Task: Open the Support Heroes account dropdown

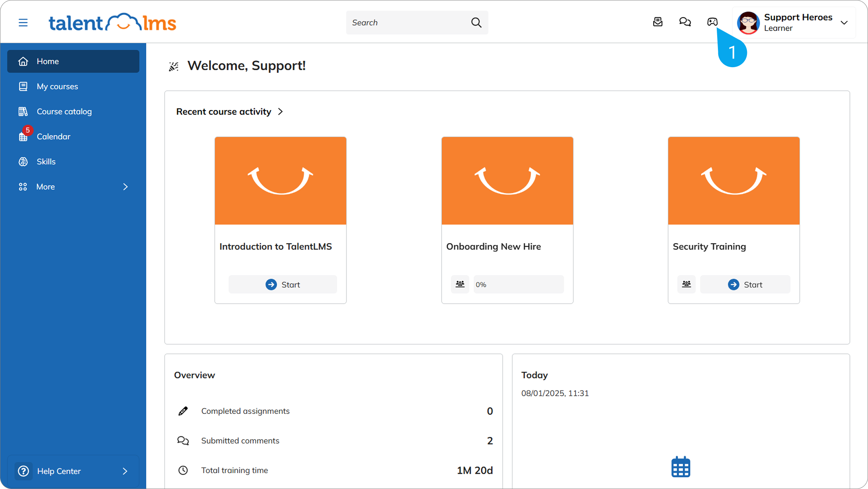Action: (x=844, y=23)
